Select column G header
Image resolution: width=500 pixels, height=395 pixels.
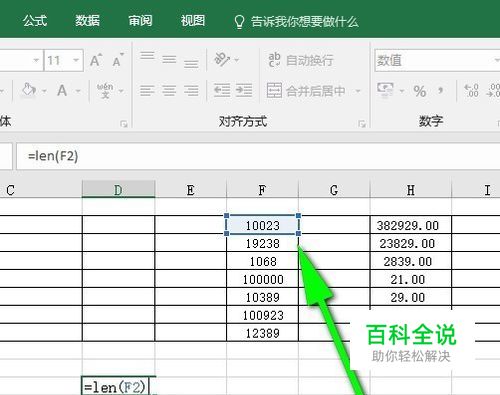pos(334,190)
